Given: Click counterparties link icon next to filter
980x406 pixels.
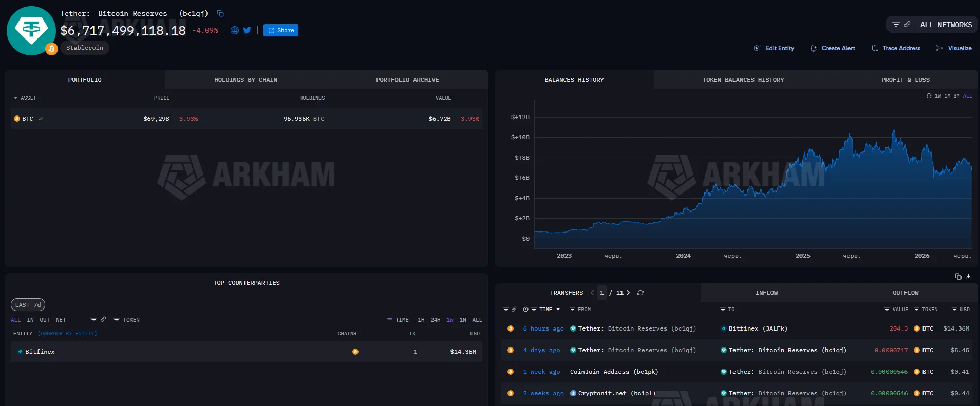Looking at the screenshot, I should [103, 319].
